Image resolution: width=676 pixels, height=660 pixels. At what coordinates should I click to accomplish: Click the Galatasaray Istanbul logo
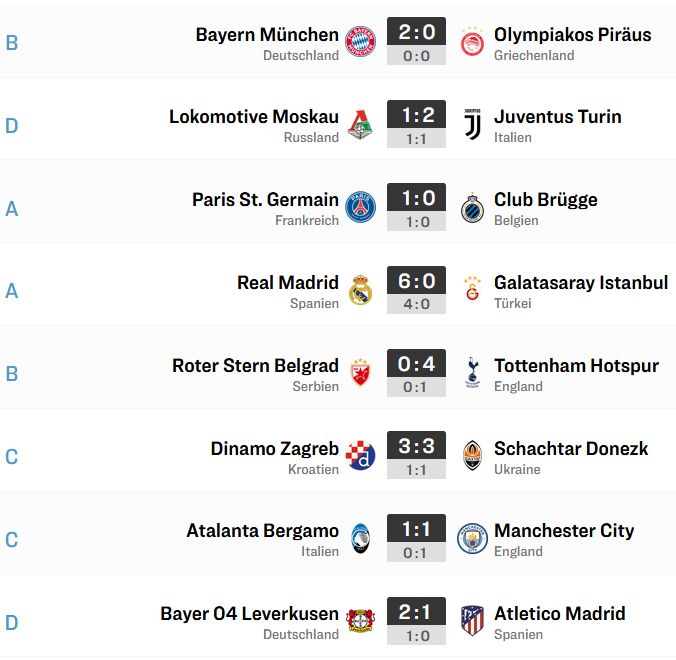pyautogui.click(x=473, y=289)
